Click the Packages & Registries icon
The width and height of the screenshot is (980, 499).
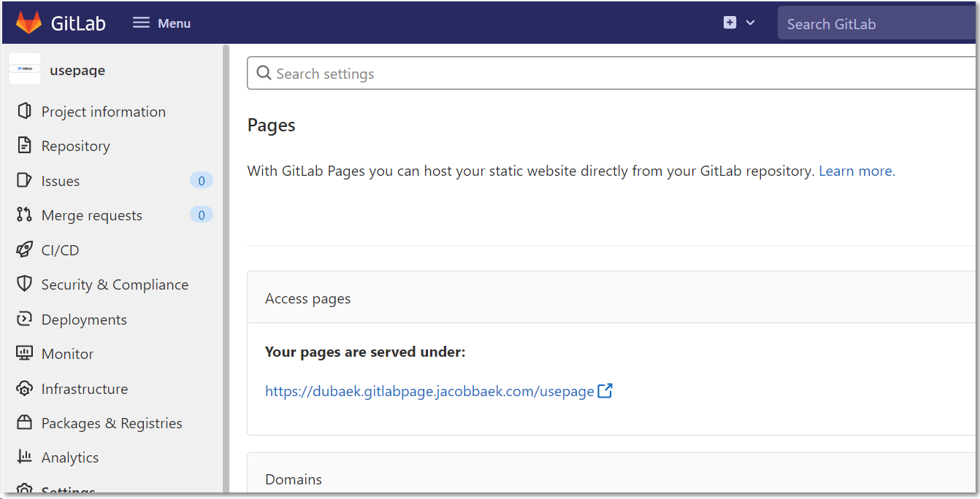[x=24, y=422]
